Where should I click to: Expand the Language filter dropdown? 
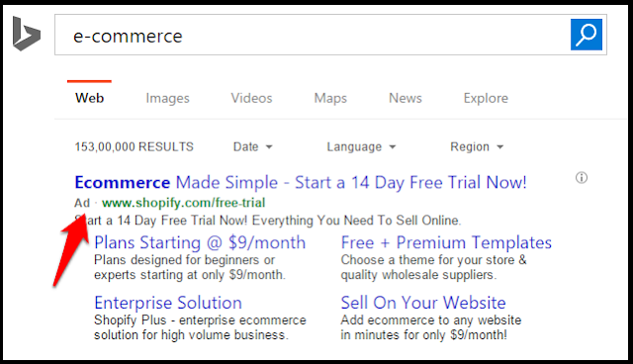[x=361, y=147]
